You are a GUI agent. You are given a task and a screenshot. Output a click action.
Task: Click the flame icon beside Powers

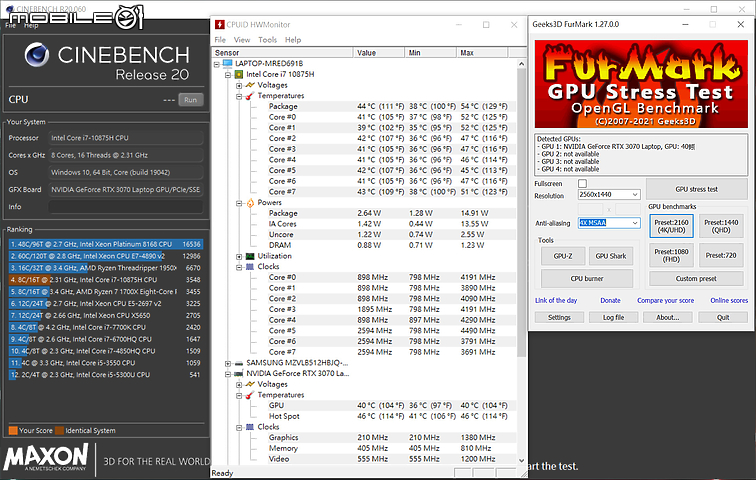[250, 203]
